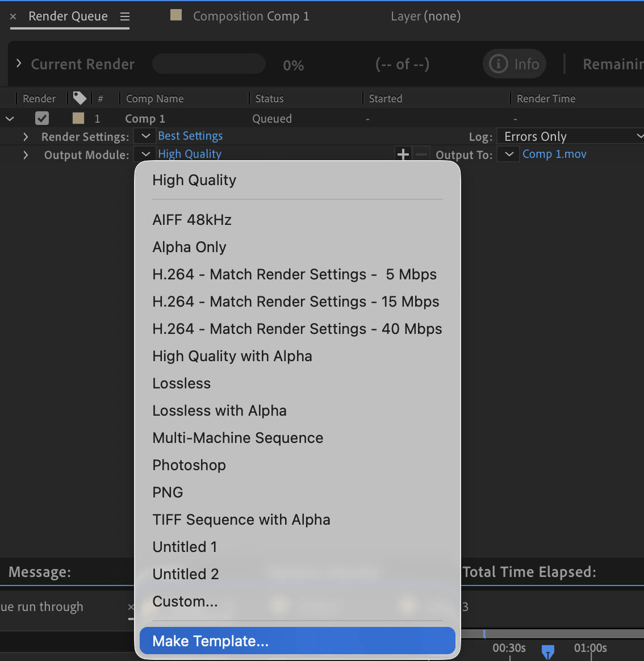The width and height of the screenshot is (644, 661).
Task: Click the Current Render progress bar
Action: coord(208,64)
